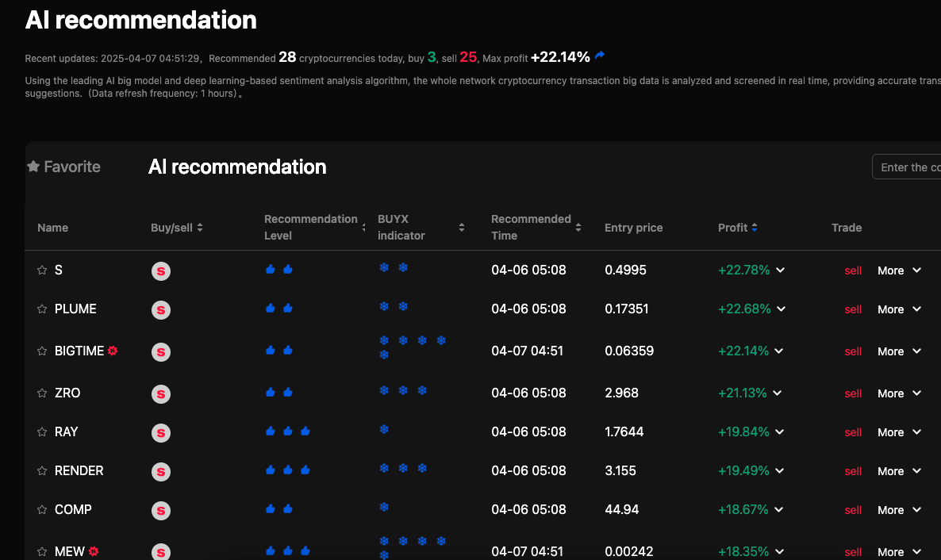Viewport: 941px width, 560px height.
Task: Open the More menu for BIGTIME
Action: coord(899,351)
